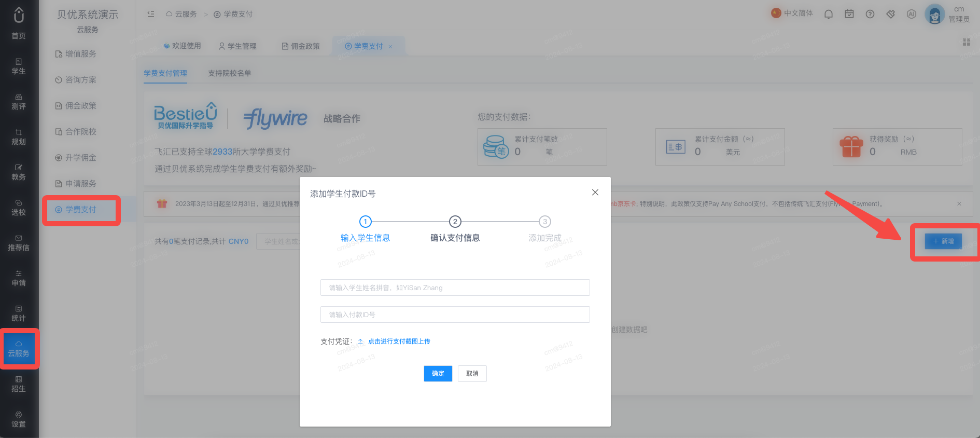
Task: Open the 测评 sidebar icon
Action: [x=19, y=102]
